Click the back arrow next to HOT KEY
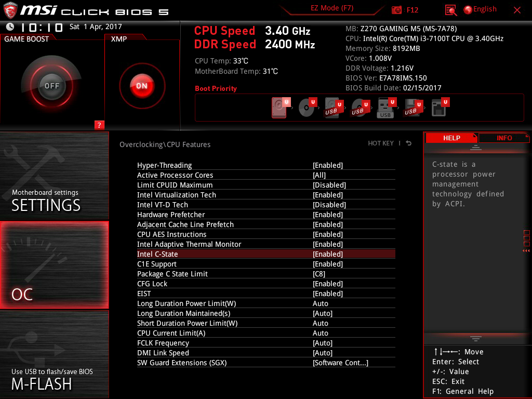Image resolution: width=532 pixels, height=399 pixels. point(409,143)
